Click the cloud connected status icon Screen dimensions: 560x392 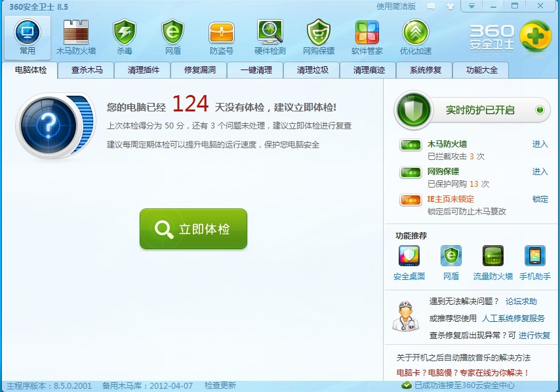407,385
